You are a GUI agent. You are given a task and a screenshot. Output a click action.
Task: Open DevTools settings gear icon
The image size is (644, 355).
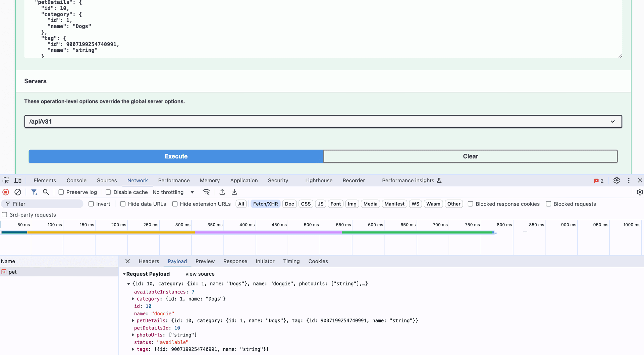point(616,181)
